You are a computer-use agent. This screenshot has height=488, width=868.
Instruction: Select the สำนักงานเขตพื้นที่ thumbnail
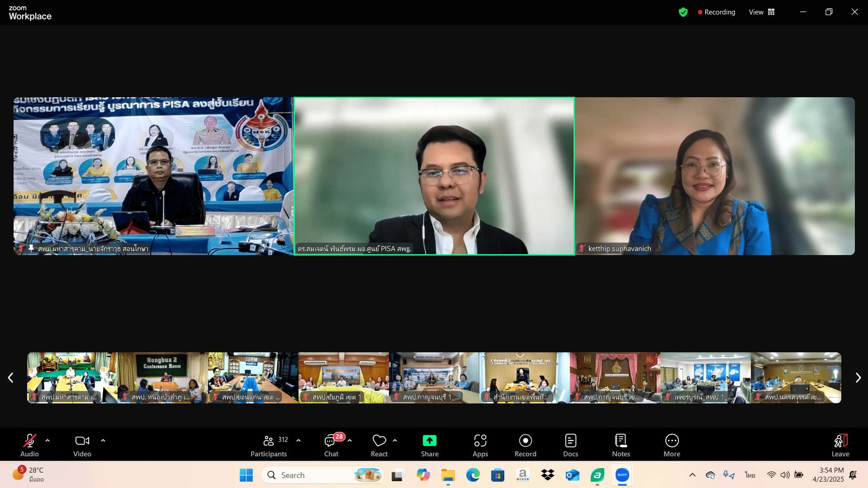pyautogui.click(x=525, y=378)
